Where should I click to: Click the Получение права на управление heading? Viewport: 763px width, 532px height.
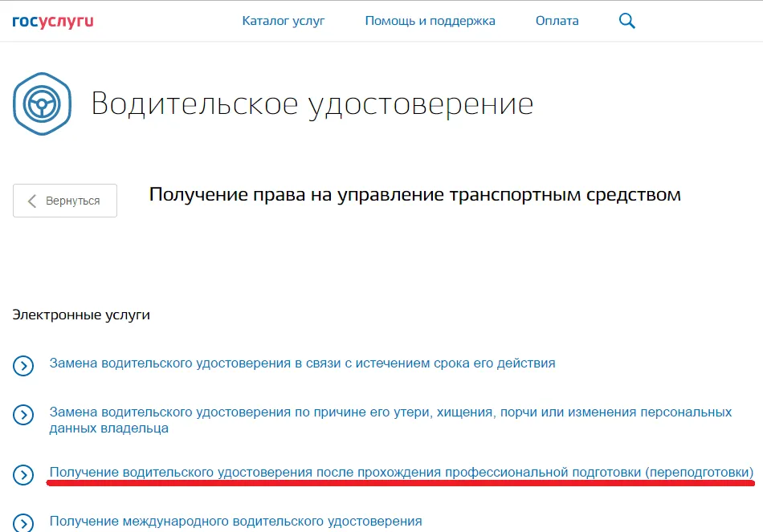414,194
